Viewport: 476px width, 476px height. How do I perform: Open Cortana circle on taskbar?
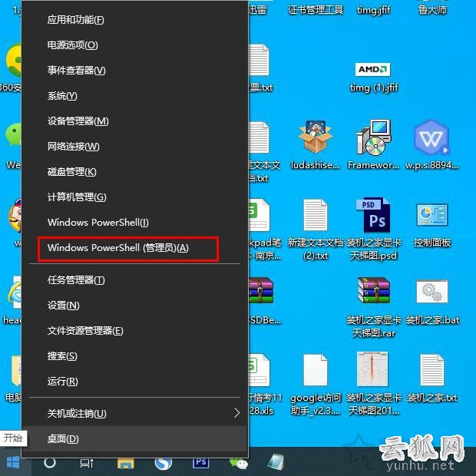[x=50, y=463]
